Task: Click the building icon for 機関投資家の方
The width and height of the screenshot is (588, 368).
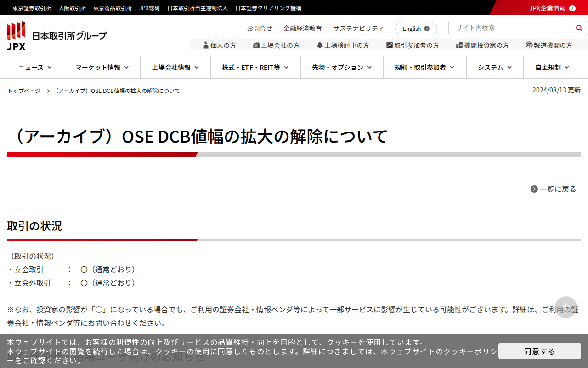Action: point(459,45)
